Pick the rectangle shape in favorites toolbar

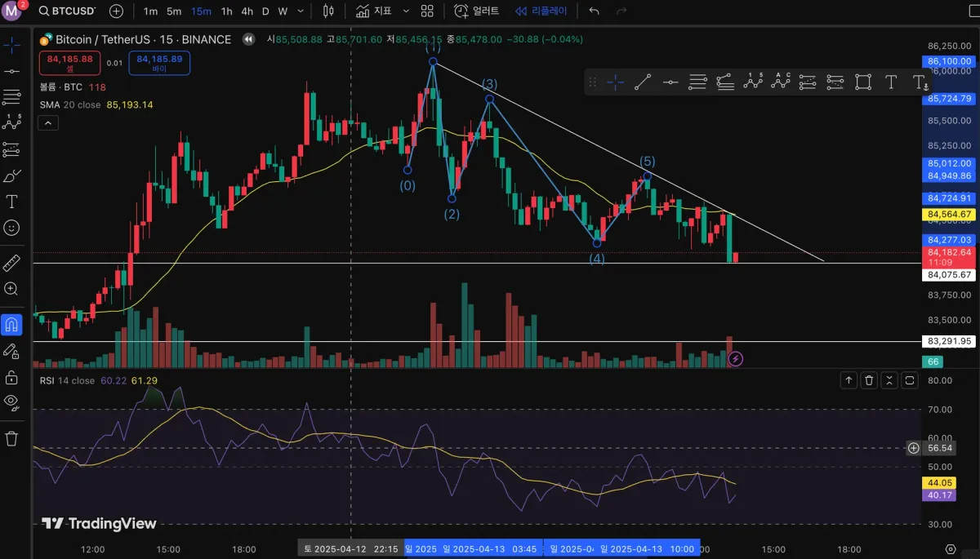tap(862, 82)
